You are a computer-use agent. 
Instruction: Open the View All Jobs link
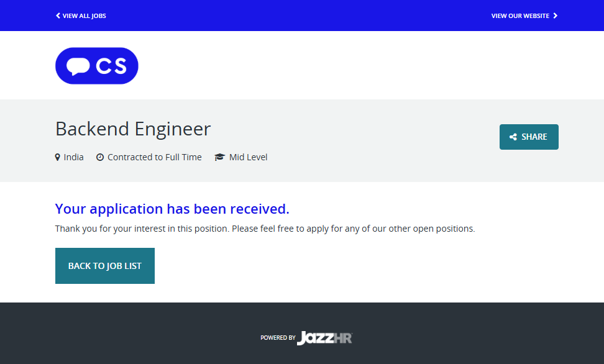click(x=84, y=16)
